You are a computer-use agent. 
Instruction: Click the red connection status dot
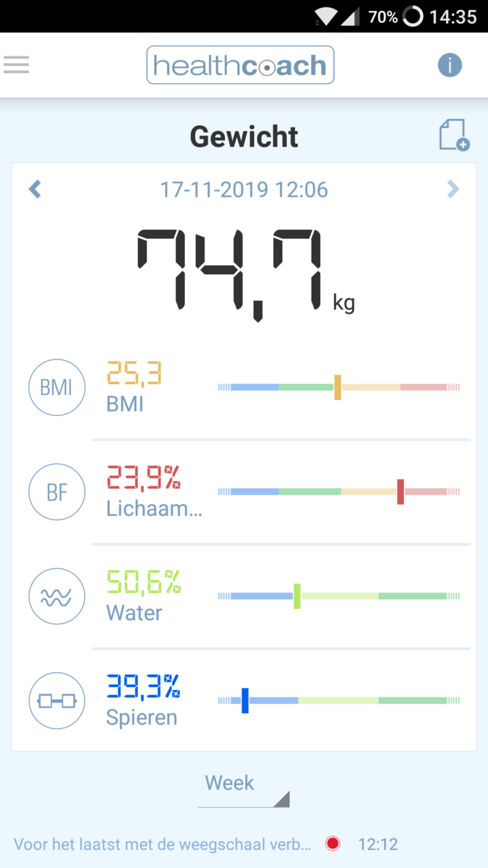tap(333, 843)
